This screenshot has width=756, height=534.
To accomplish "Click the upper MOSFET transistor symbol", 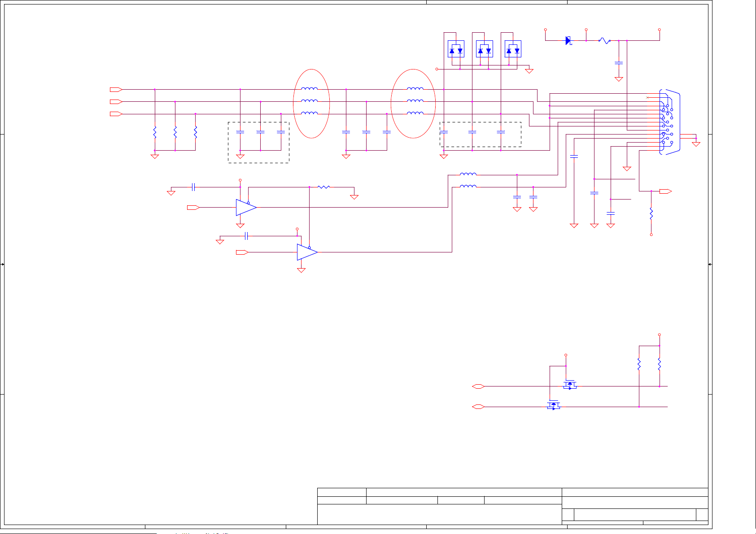I will click(570, 385).
